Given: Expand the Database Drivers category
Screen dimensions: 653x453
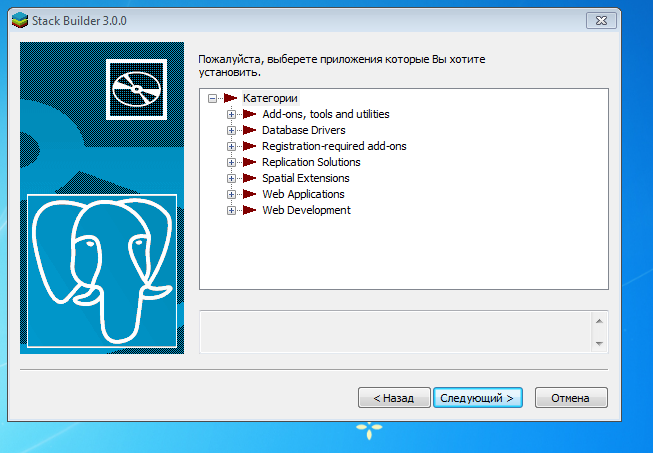Looking at the screenshot, I should 232,130.
